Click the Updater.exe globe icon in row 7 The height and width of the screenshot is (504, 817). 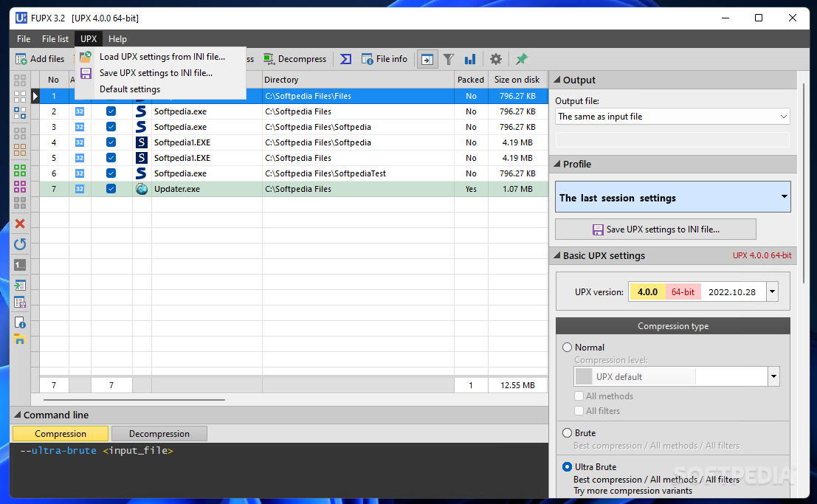[141, 189]
